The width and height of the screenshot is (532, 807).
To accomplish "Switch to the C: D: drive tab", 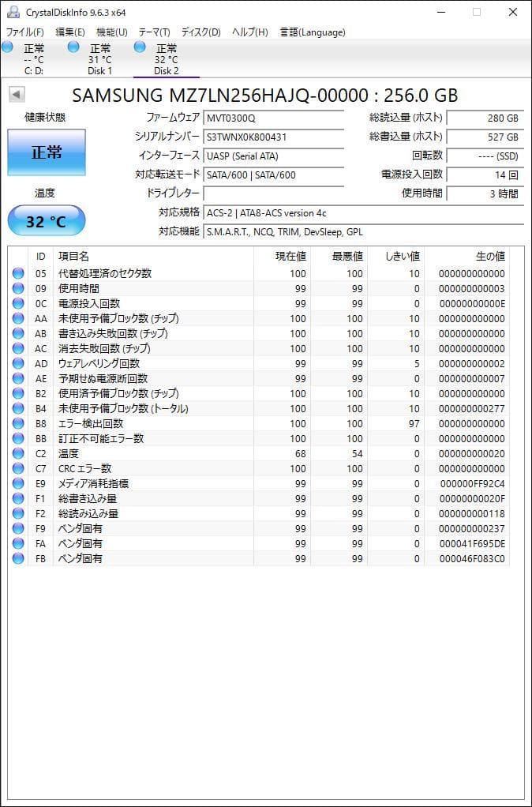I will pos(34,59).
